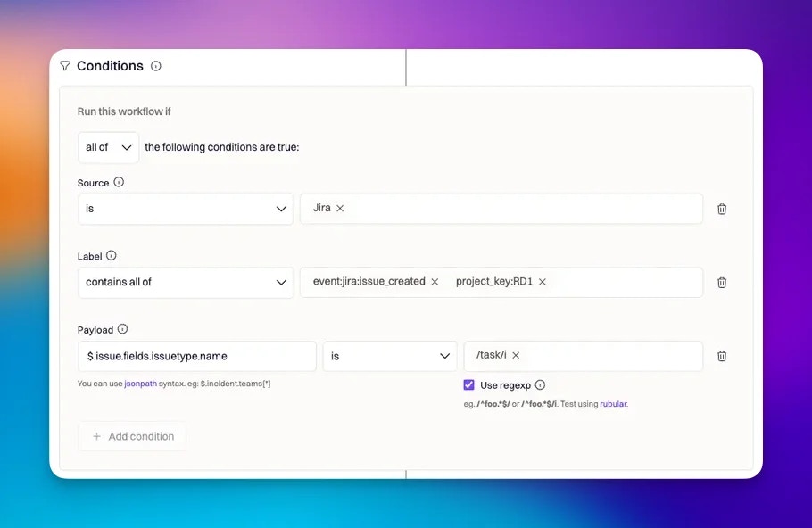Open the jsonpath link
This screenshot has width=812, height=528.
pos(140,384)
